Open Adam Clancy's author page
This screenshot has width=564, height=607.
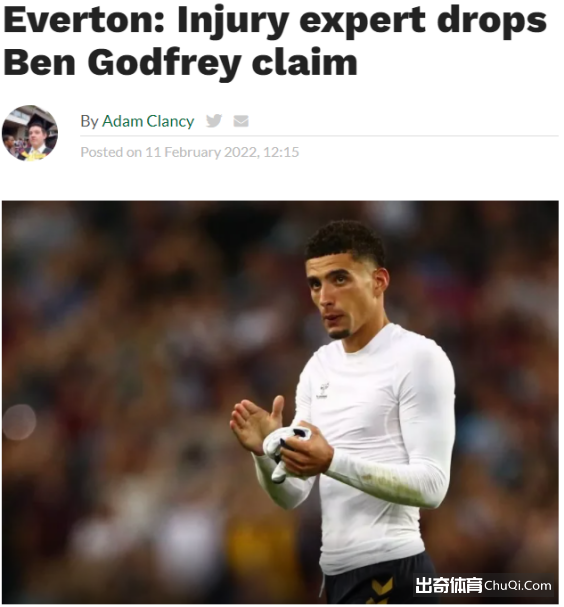tap(148, 121)
